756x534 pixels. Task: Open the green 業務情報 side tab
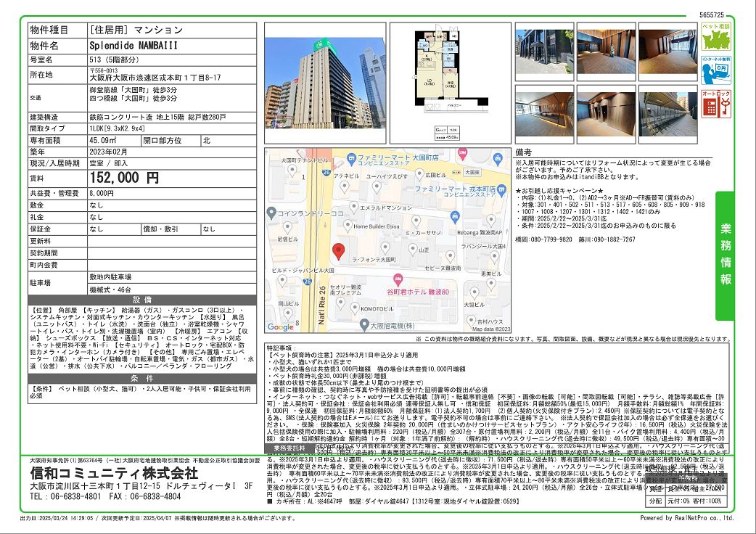(x=725, y=255)
